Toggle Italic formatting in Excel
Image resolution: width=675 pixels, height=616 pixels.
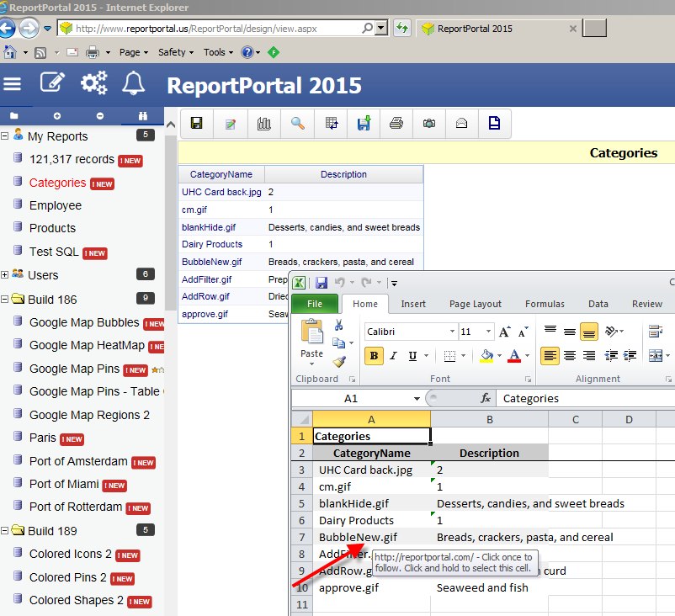[x=393, y=356]
